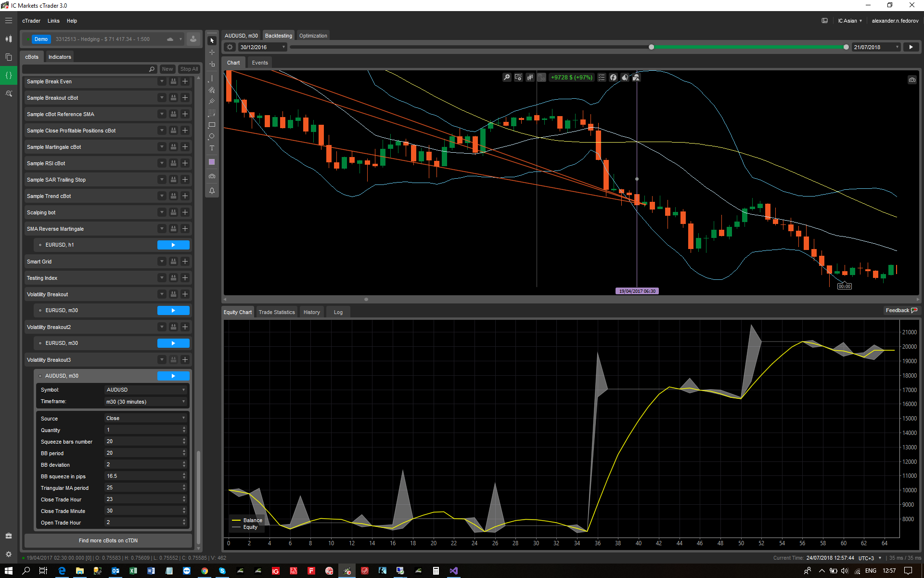Click Find more cBots on cTDN
This screenshot has height=578, width=924.
click(x=108, y=540)
